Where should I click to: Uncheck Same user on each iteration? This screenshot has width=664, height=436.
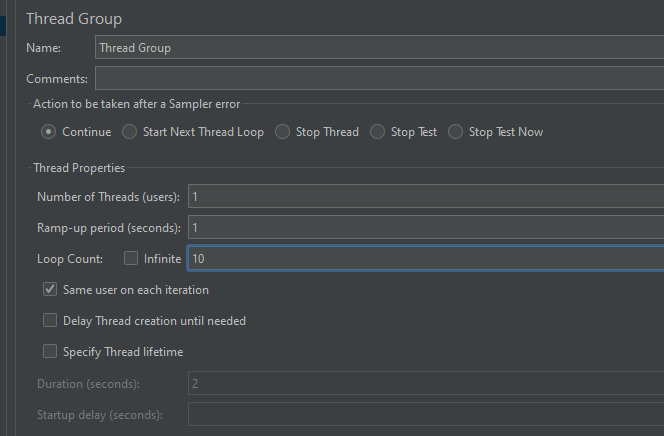point(50,290)
